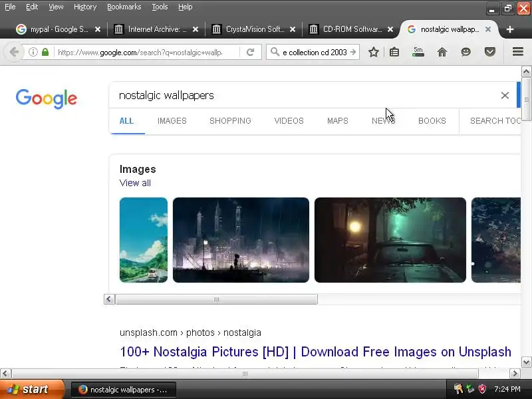This screenshot has width=532, height=399.
Task: Open the Help menu
Action: [186, 7]
